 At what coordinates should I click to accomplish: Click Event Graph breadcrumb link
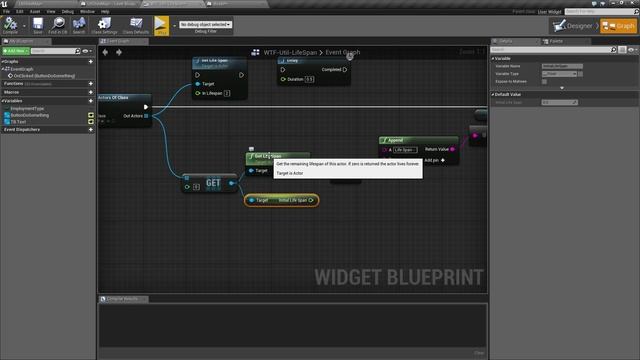[x=342, y=52]
